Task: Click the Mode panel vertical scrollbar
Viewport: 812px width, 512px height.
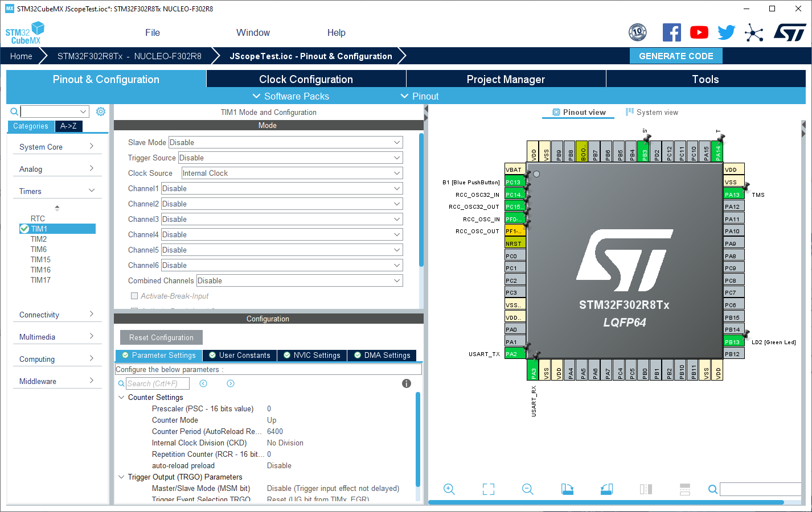Action: tap(421, 200)
